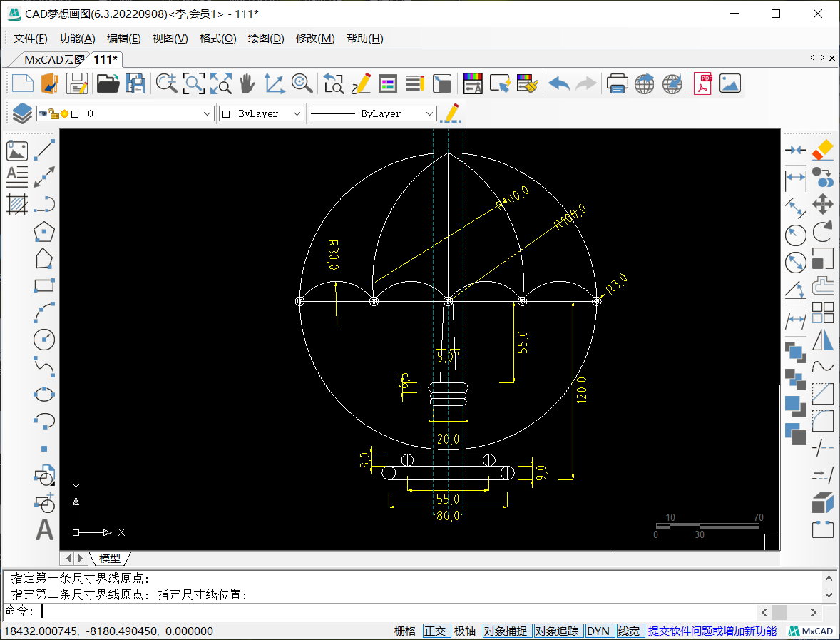Toggle 正交 ortho mode
Image resolution: width=840 pixels, height=640 pixels.
click(x=435, y=631)
